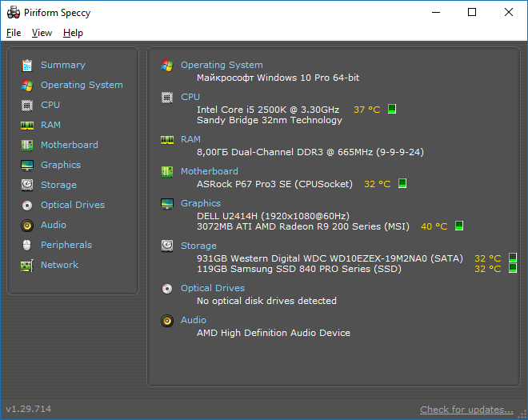Image resolution: width=528 pixels, height=420 pixels.
Task: Click the RAM heading link in summary
Action: coord(190,139)
